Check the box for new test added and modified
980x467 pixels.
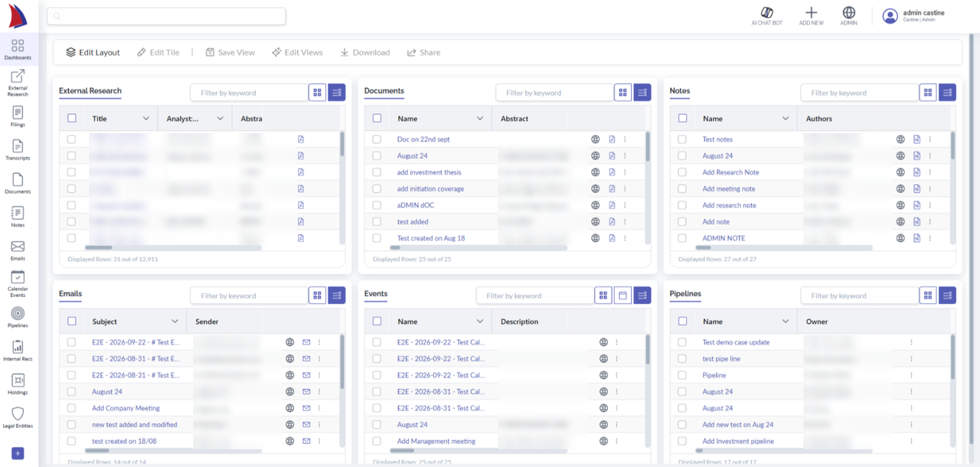[72, 424]
